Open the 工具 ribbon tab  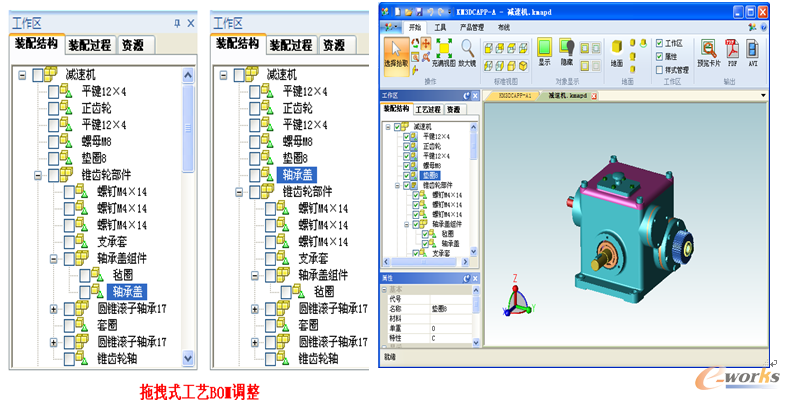[441, 27]
